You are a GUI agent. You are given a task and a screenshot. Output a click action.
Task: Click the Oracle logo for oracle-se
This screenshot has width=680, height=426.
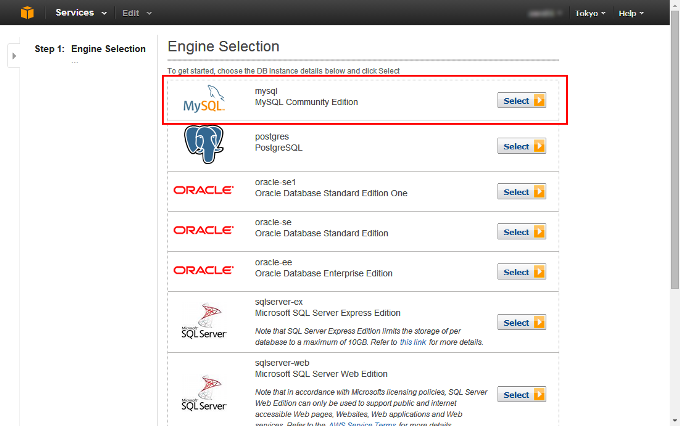(x=203, y=230)
